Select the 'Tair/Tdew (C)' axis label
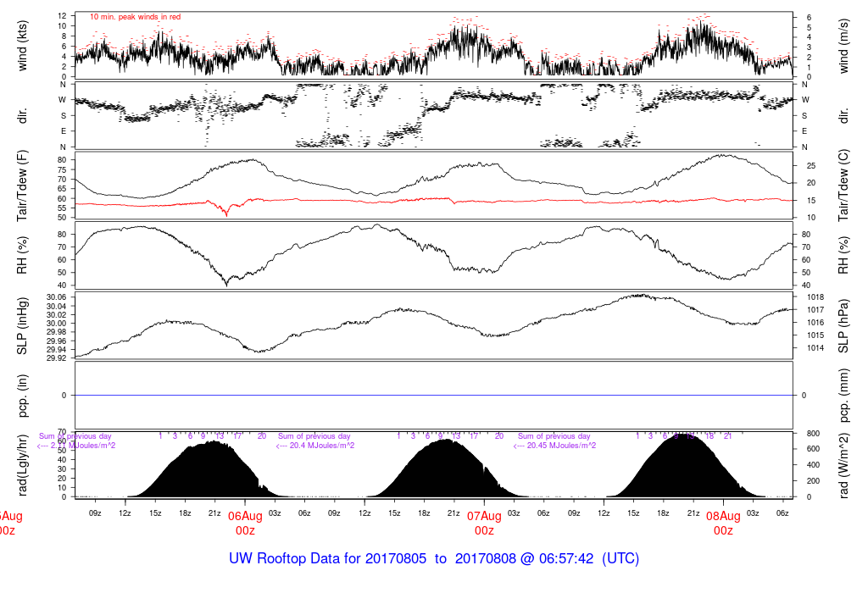The width and height of the screenshot is (868, 593). coord(843,186)
